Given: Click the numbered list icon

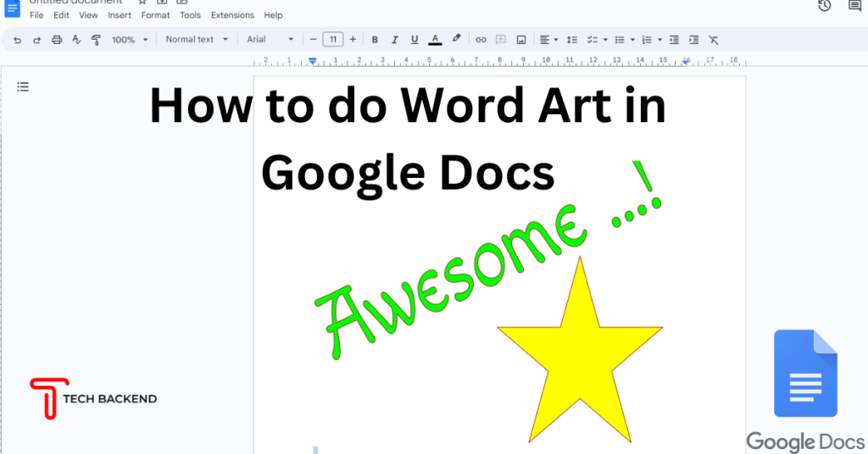Looking at the screenshot, I should [x=647, y=40].
